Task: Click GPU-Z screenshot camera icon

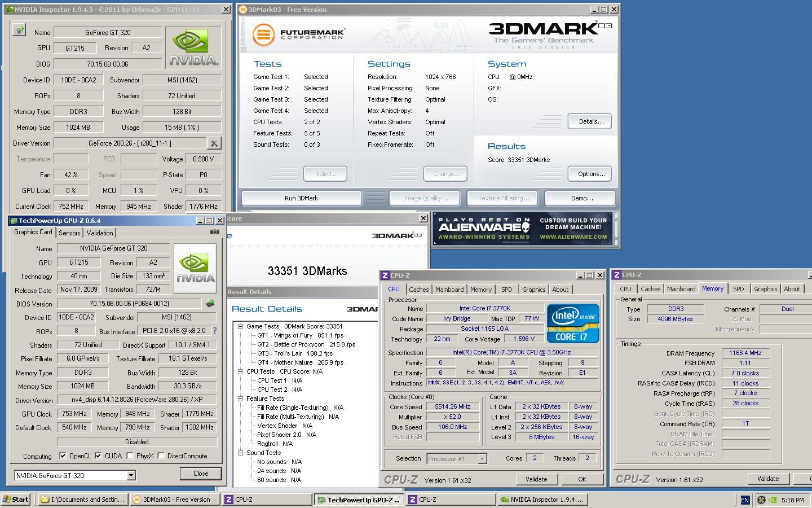Action: (x=214, y=232)
